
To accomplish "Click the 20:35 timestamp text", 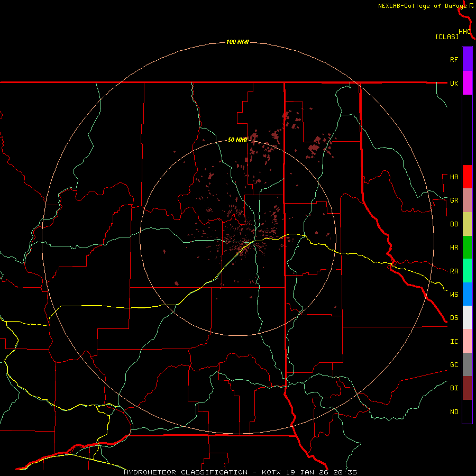I will click(345, 472).
